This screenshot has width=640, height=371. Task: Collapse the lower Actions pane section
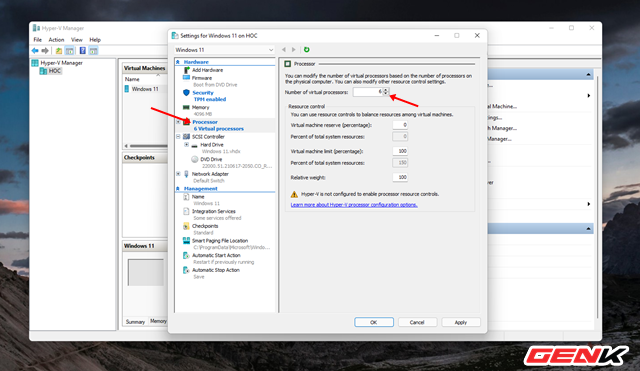coord(588,229)
